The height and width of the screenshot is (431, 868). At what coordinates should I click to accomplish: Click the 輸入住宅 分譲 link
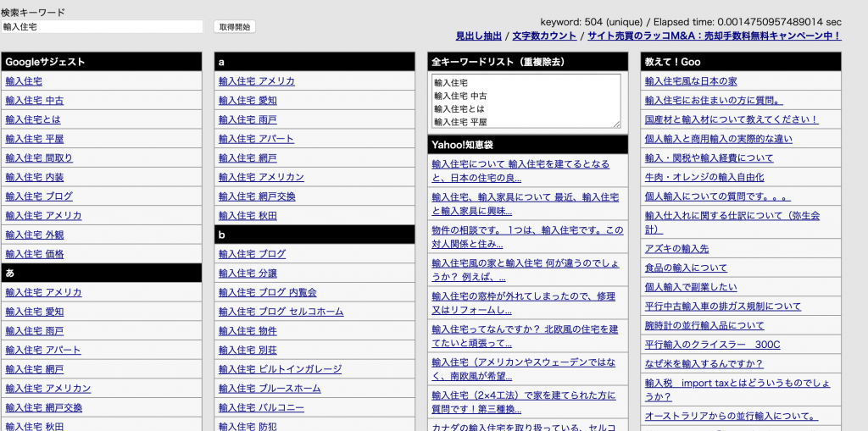pyautogui.click(x=248, y=274)
